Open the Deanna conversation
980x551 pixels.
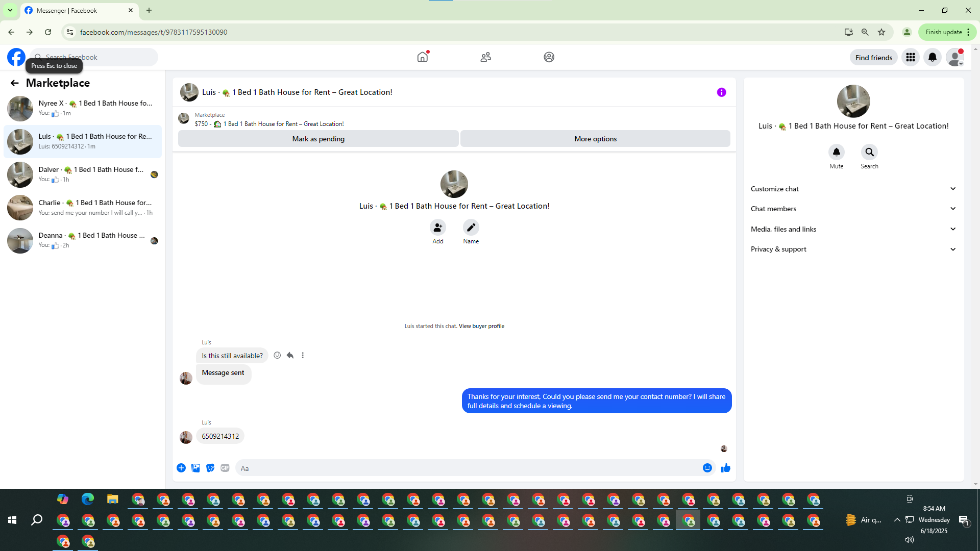tap(83, 240)
